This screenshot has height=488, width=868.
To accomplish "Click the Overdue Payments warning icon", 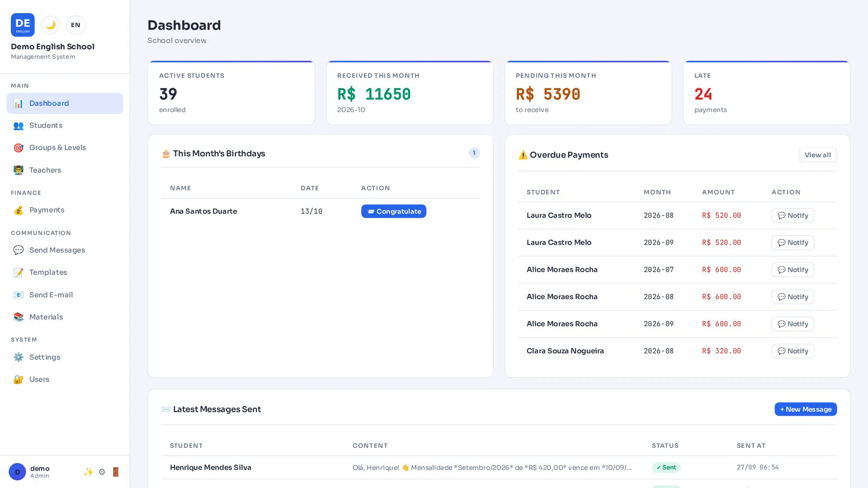I will coord(523,155).
